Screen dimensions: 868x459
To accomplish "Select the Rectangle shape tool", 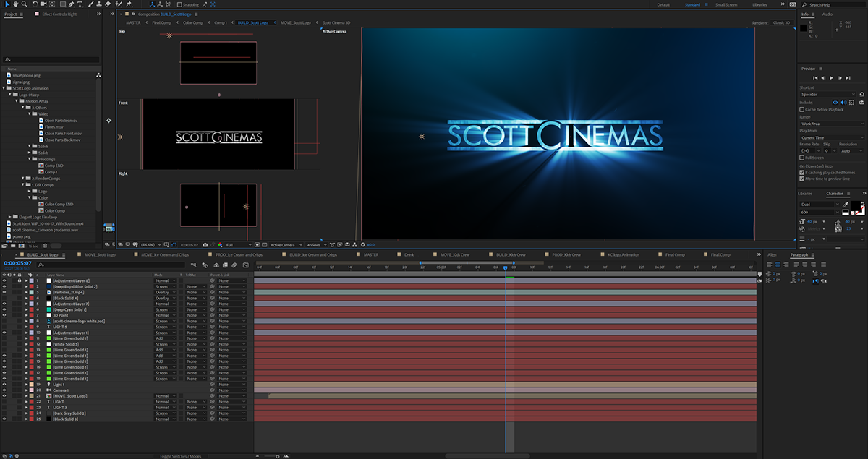I will coord(63,4).
